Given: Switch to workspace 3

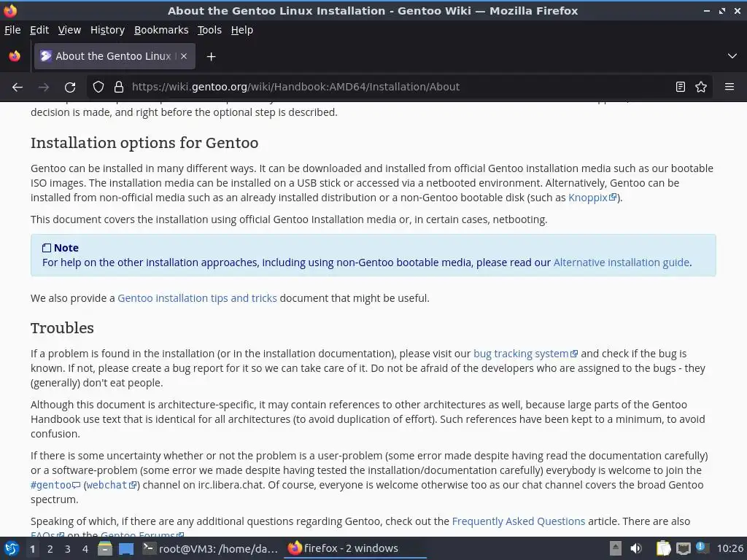Looking at the screenshot, I should [x=68, y=549].
